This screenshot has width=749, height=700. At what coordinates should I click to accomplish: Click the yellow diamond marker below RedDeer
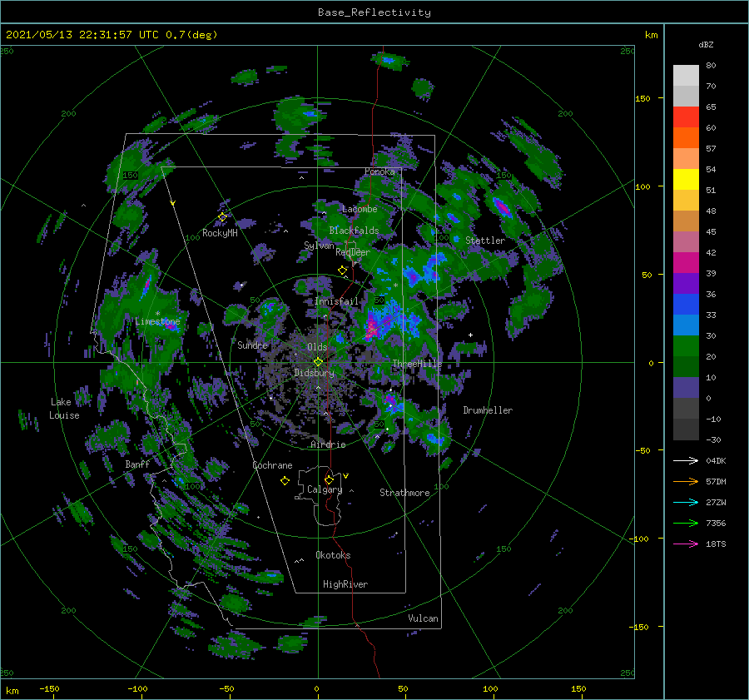342,271
